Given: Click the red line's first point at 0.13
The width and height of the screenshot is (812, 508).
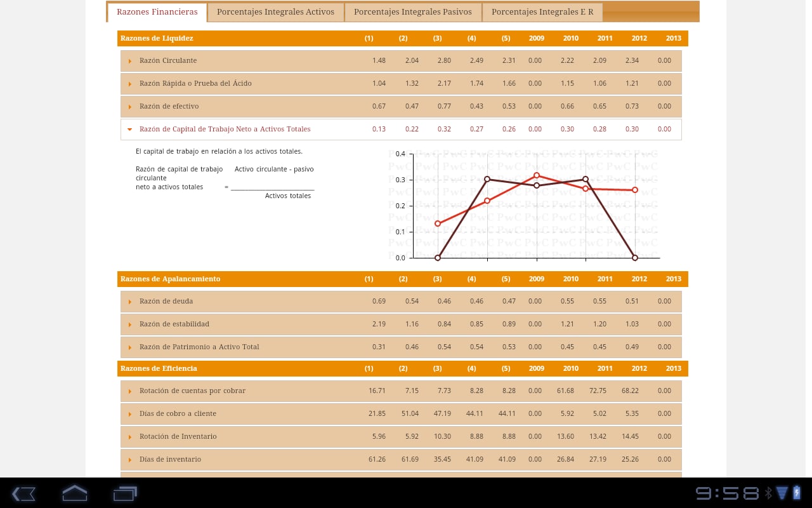Looking at the screenshot, I should (x=438, y=224).
